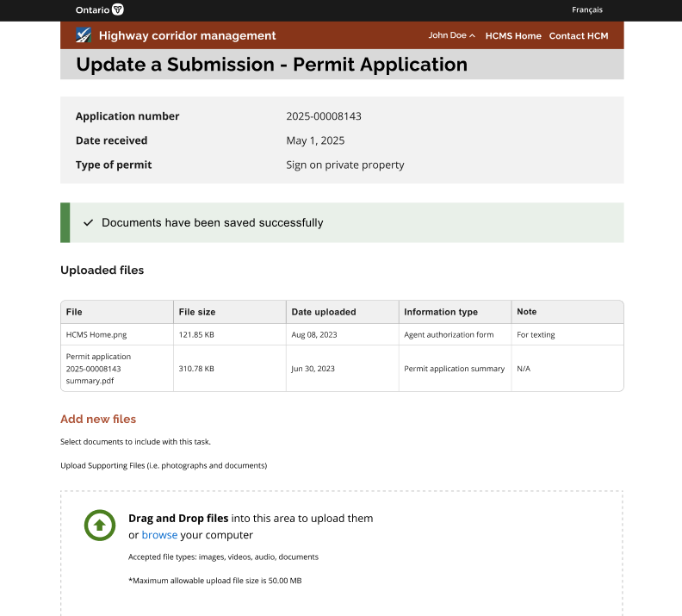This screenshot has height=616, width=682.
Task: Sort by the File column header
Action: coord(74,312)
